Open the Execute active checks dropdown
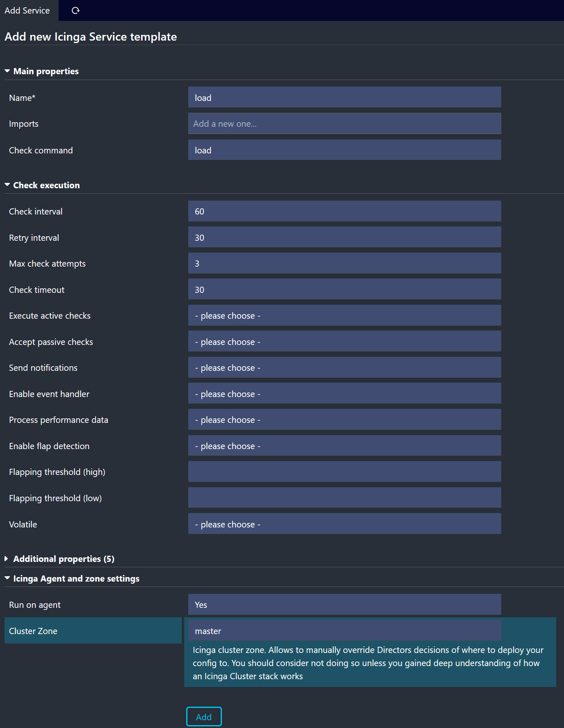The width and height of the screenshot is (564, 728). (x=345, y=315)
